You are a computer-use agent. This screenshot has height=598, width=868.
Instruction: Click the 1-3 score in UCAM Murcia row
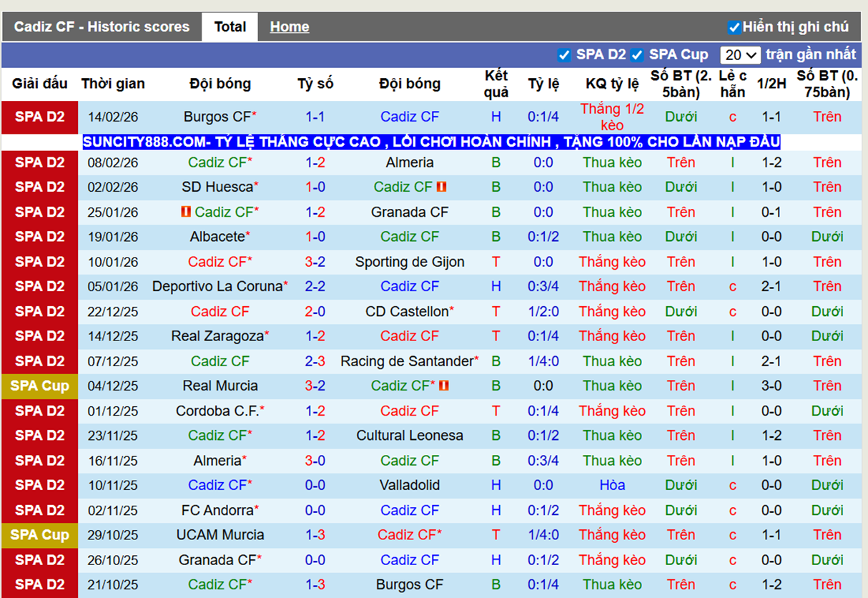point(315,534)
